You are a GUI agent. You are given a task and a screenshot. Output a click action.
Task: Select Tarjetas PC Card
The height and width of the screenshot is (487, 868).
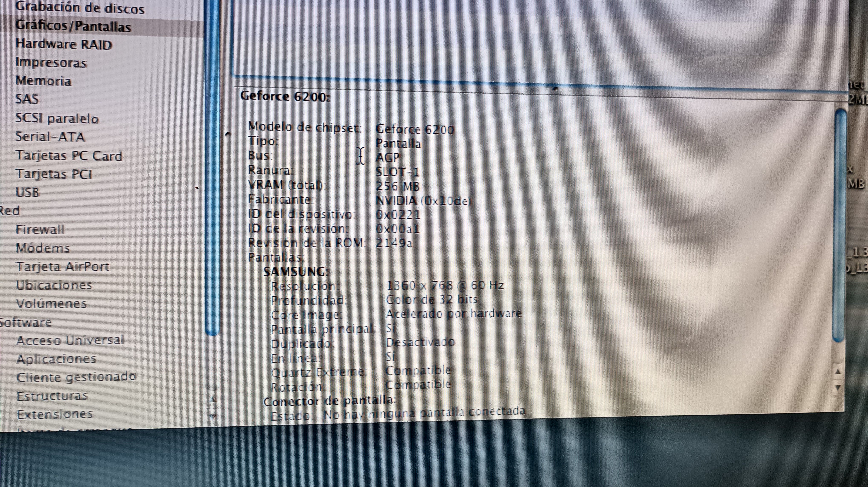click(69, 156)
